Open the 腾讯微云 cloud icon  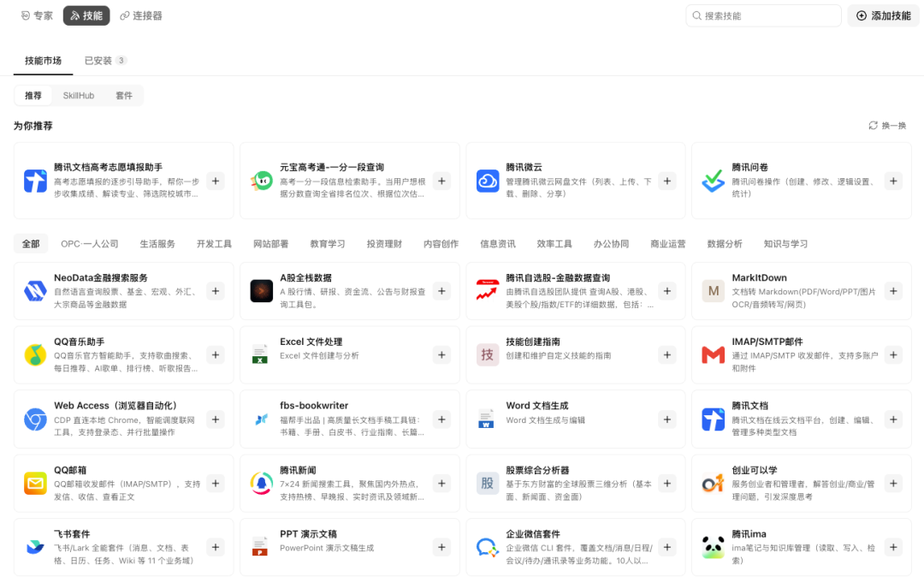pyautogui.click(x=488, y=181)
